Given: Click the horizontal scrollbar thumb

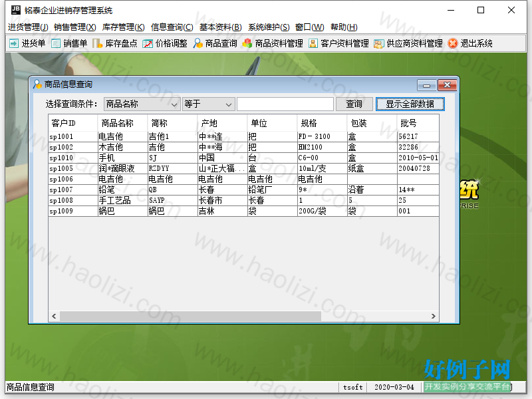Looking at the screenshot, I should click(190, 317).
